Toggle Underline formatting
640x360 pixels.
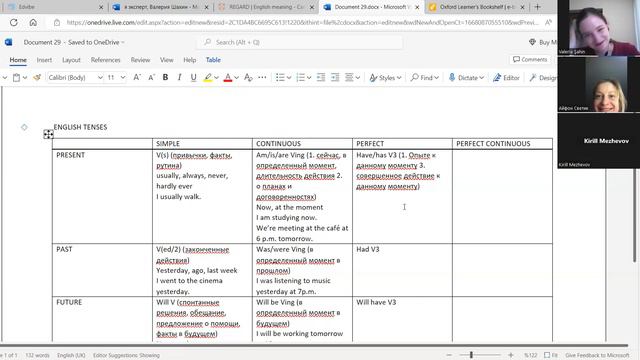point(193,78)
